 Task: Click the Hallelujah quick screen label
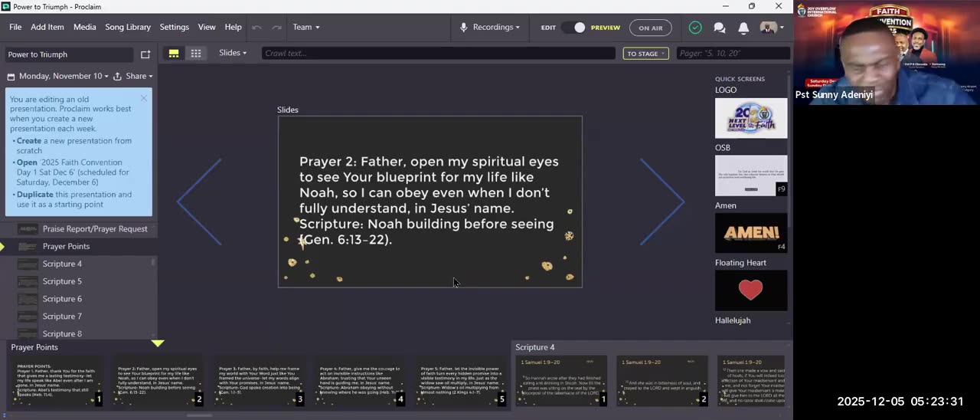tap(733, 320)
